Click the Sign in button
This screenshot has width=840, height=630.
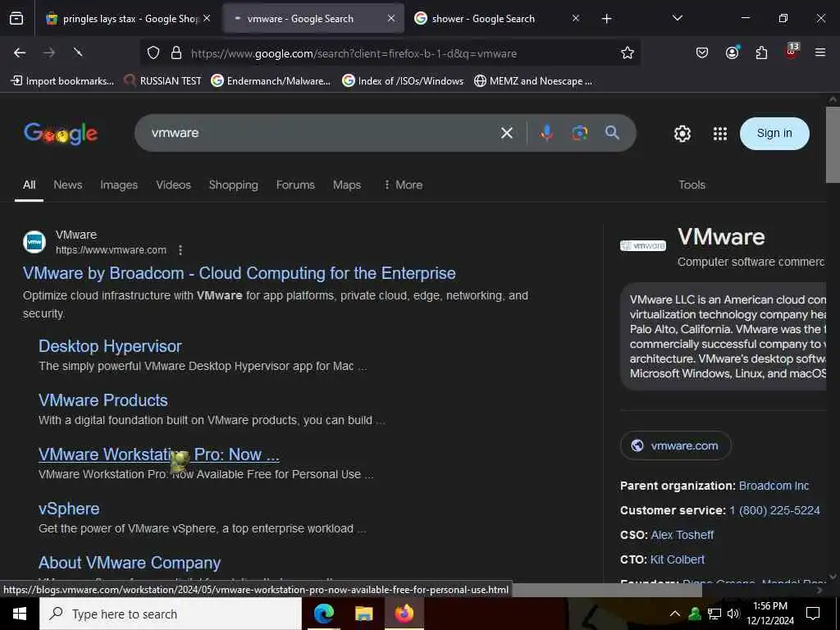pos(774,134)
